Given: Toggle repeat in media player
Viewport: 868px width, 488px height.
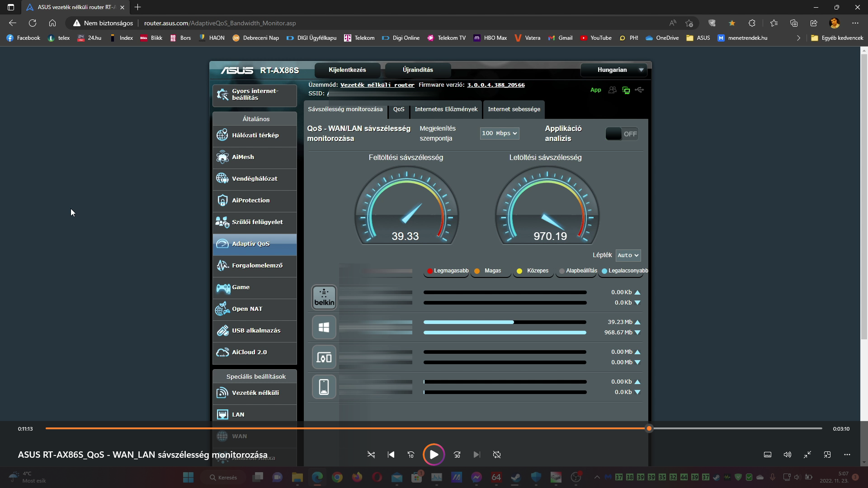Looking at the screenshot, I should [x=497, y=455].
